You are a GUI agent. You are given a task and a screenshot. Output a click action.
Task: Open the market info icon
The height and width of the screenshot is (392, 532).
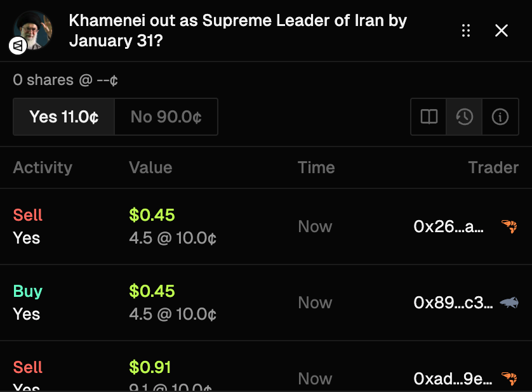pos(500,117)
